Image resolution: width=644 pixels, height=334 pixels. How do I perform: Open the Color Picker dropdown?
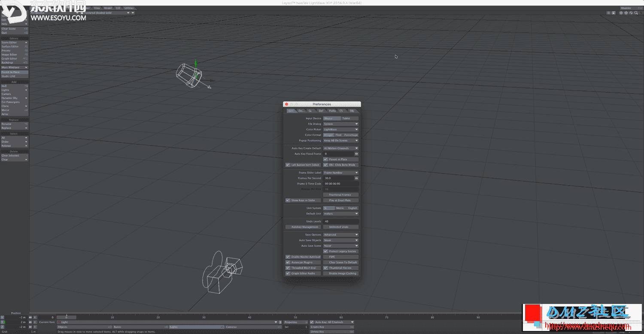[x=341, y=130]
